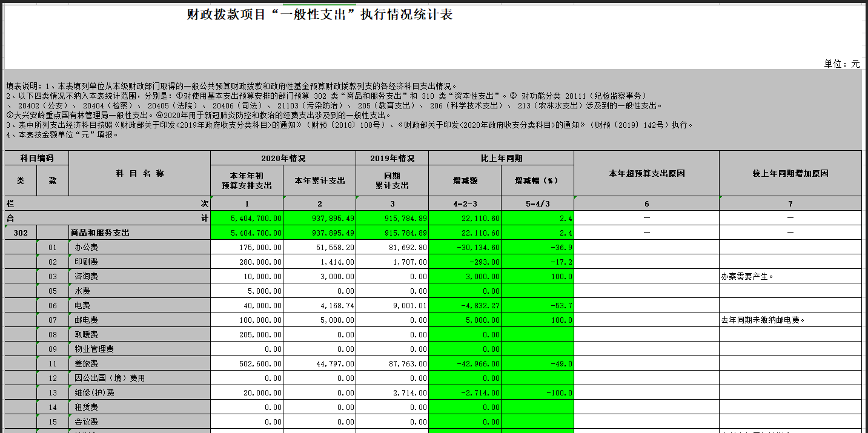
Task: Select the 本年超预算支出原因 header
Action: tap(647, 173)
